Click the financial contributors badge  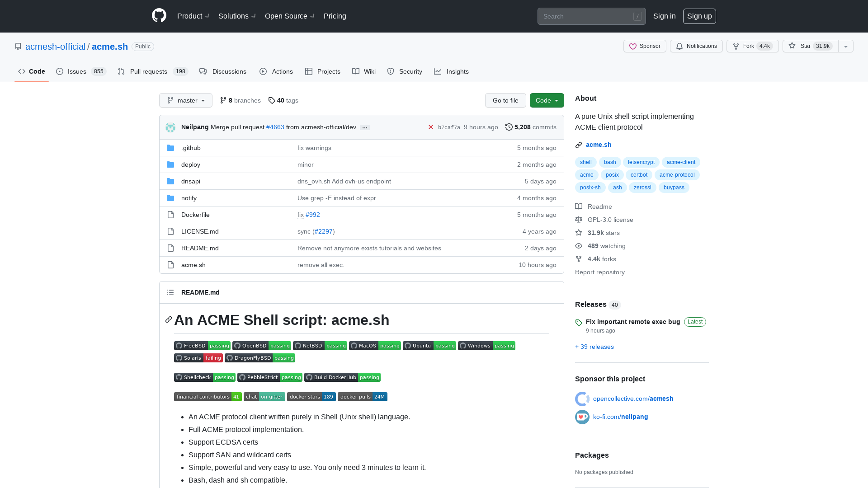[208, 397]
